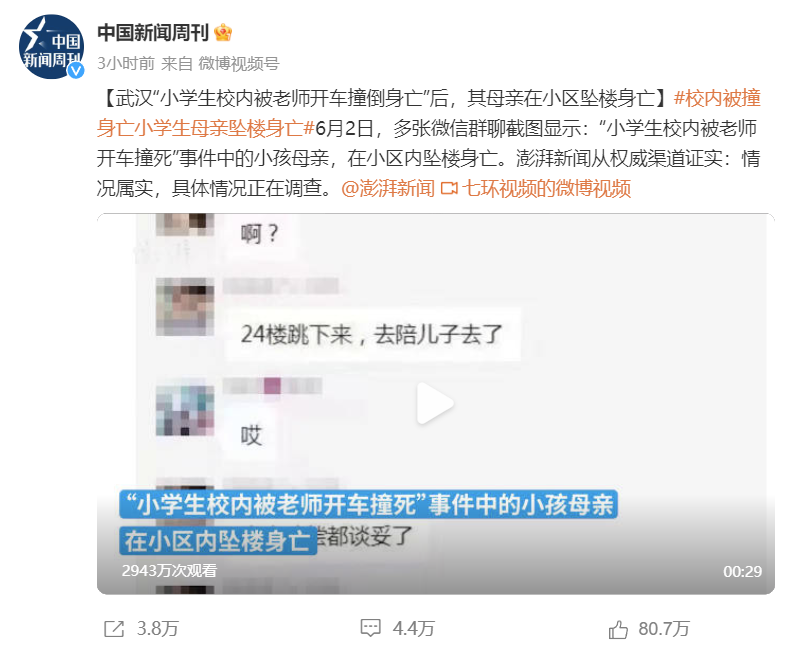
Task: Click the 80.7万 like count
Action: coord(664,629)
